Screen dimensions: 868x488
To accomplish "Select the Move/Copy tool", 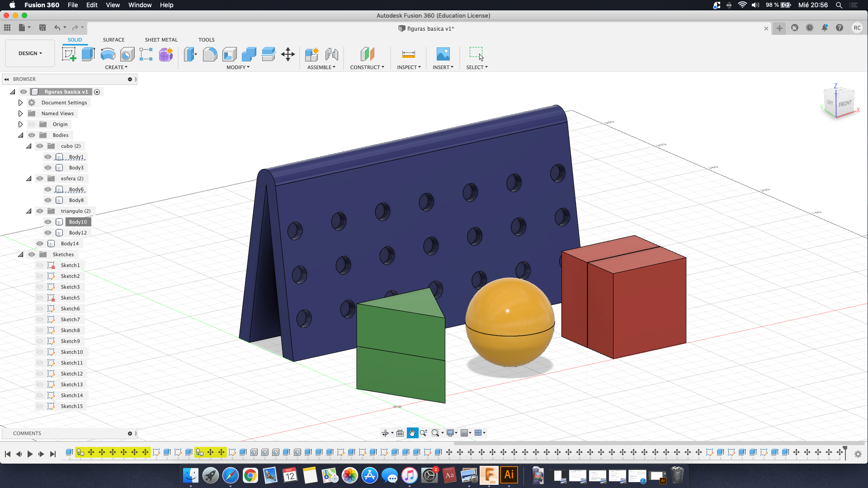I will (288, 54).
